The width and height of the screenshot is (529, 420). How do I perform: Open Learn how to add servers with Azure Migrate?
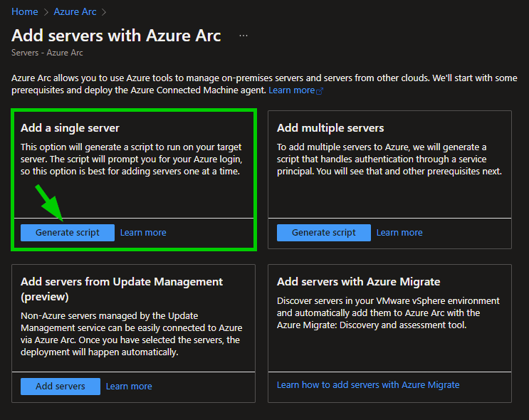pos(368,385)
